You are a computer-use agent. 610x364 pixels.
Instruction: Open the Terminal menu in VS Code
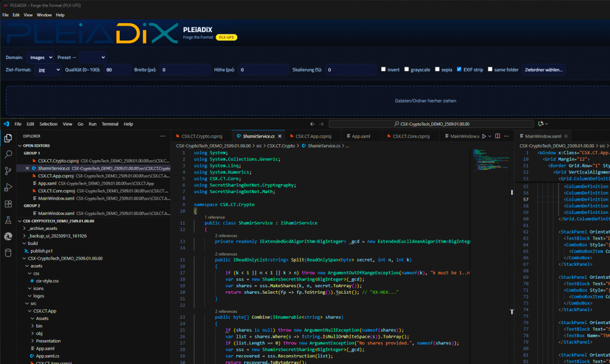click(110, 124)
